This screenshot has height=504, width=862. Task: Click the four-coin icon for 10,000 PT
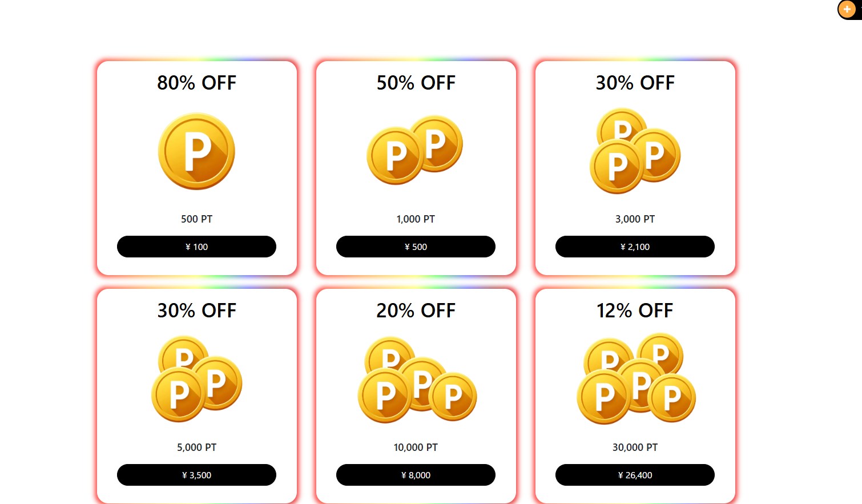point(417,380)
